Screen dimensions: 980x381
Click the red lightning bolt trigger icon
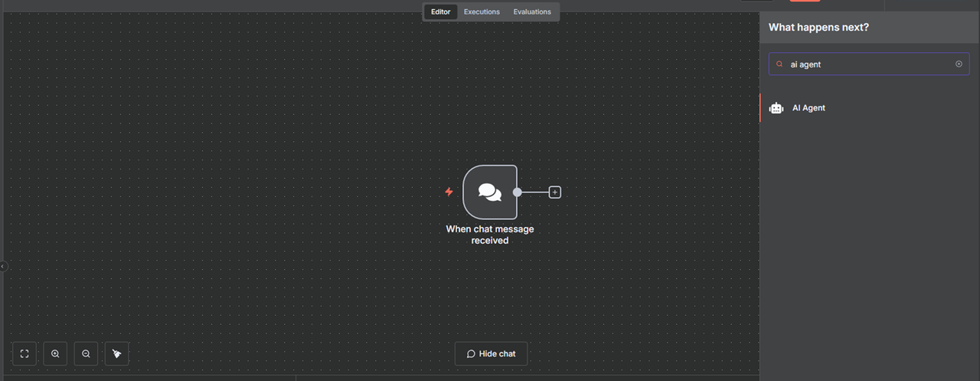[x=449, y=192]
